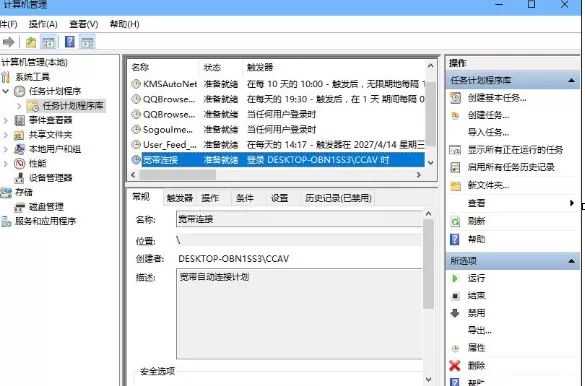The width and height of the screenshot is (585, 386).
Task: Switch to the 历史记录(已禁用) tab
Action: click(x=338, y=198)
